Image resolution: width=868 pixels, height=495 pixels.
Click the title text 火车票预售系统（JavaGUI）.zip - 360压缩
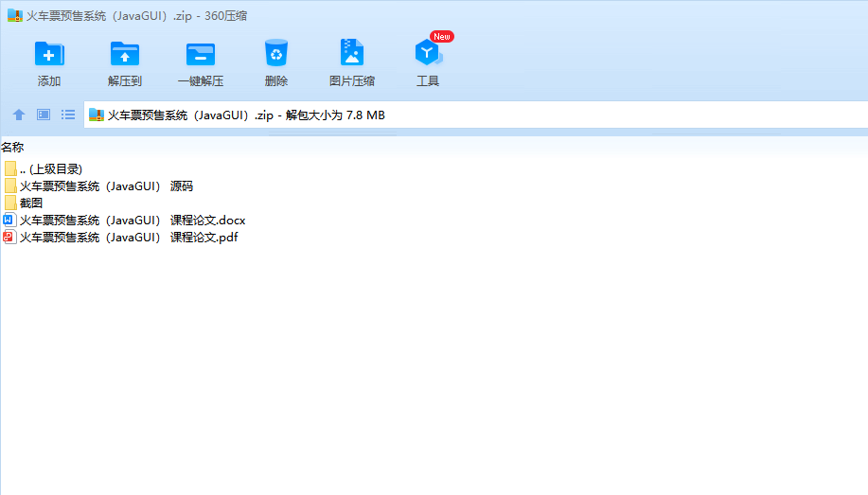pos(136,16)
